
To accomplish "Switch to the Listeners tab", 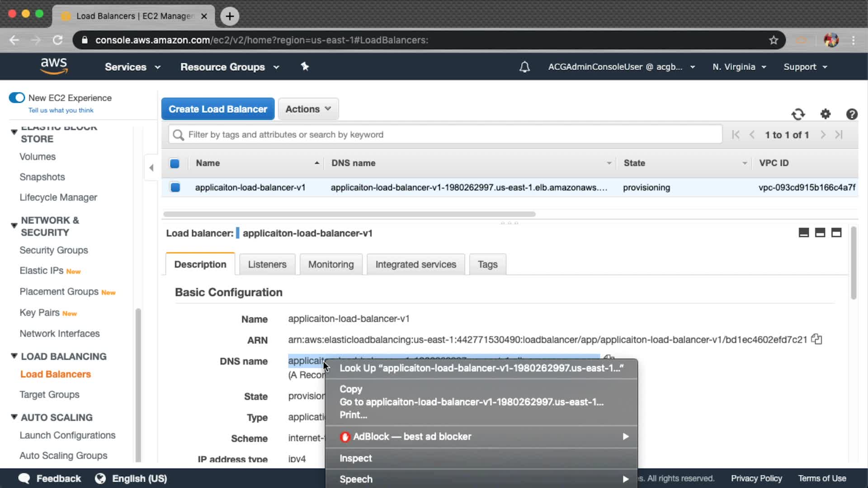I will 267,264.
